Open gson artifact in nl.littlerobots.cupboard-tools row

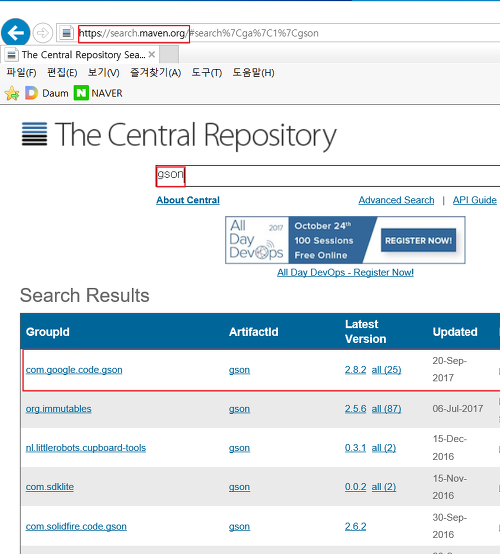click(239, 448)
